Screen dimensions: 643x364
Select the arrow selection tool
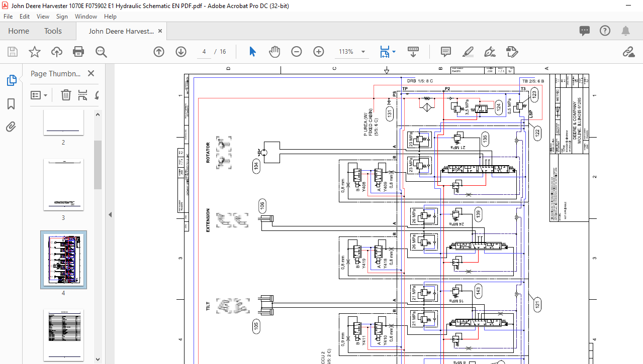[x=252, y=52]
